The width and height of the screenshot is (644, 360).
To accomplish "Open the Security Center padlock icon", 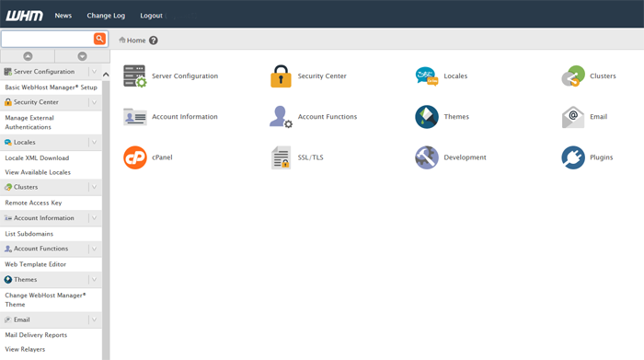I will tap(281, 76).
